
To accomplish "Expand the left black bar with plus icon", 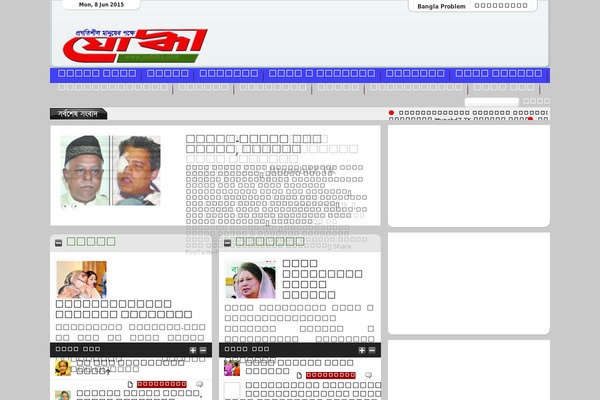I will (x=193, y=350).
